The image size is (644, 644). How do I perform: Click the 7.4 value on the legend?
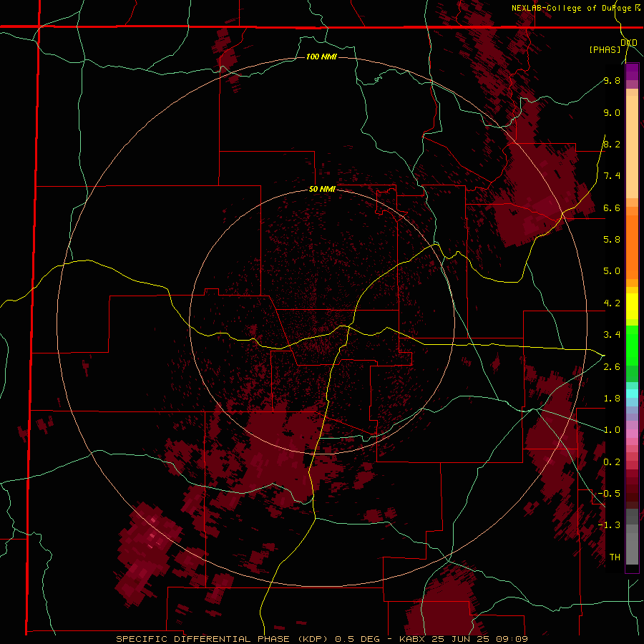(x=612, y=176)
